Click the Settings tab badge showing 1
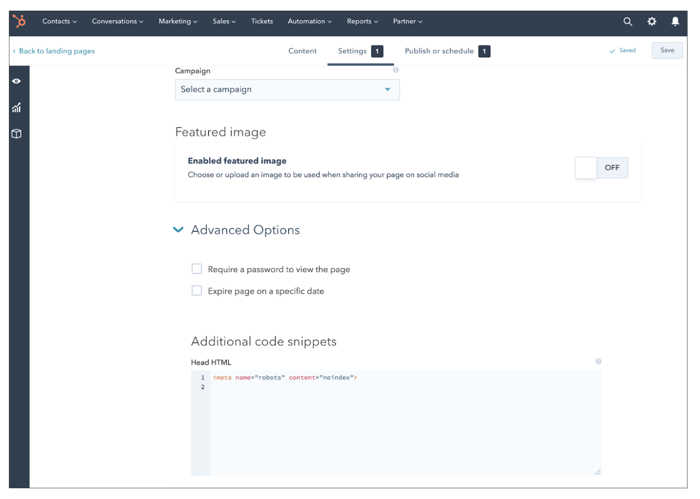Viewport: 700px width, 499px height. click(x=377, y=51)
